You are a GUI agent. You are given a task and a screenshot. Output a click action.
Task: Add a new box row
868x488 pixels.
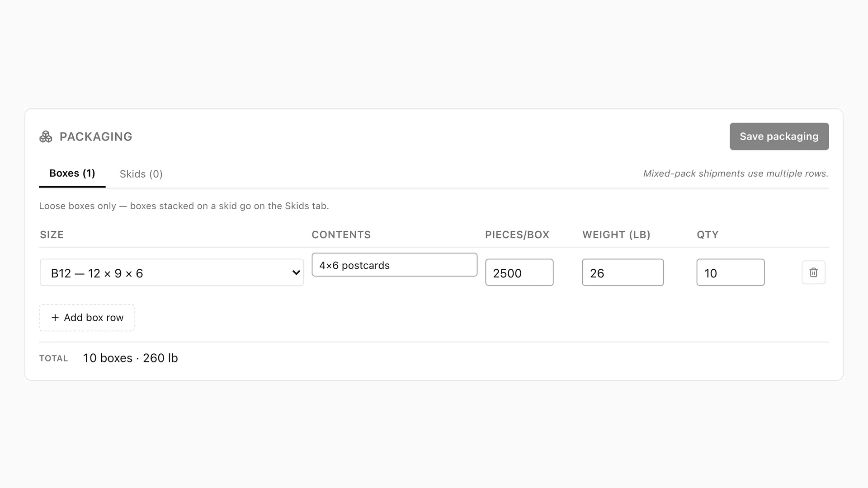pos(87,318)
